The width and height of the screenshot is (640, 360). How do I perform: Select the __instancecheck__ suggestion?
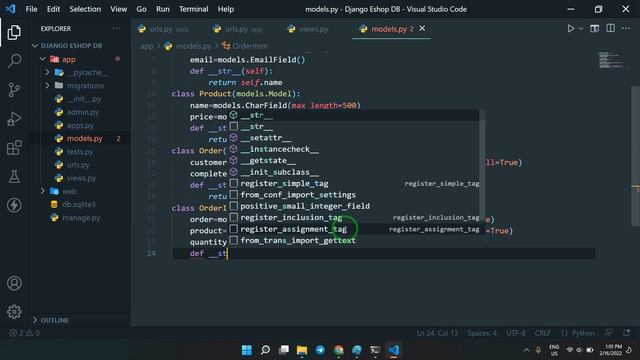tap(353, 149)
